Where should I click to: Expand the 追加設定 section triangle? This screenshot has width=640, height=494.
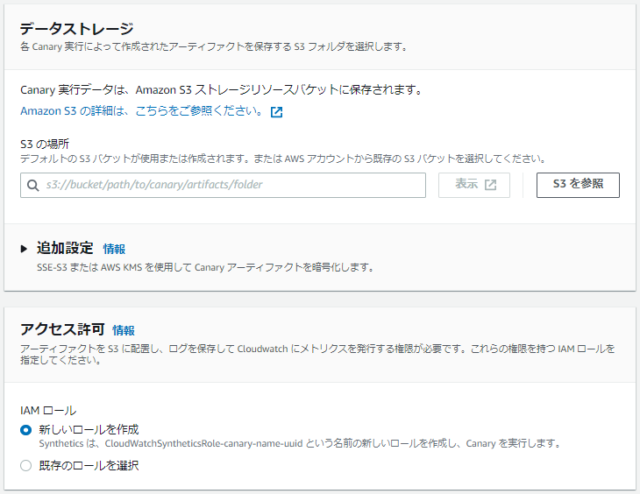tap(24, 249)
